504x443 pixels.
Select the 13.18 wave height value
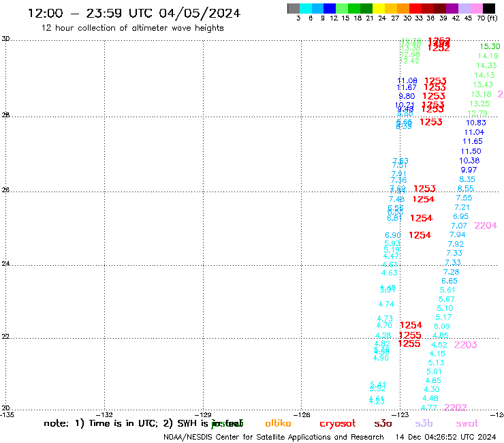coord(481,94)
